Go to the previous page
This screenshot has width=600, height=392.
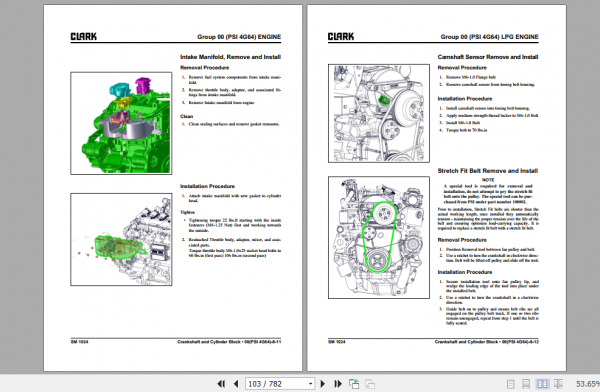tap(236, 384)
